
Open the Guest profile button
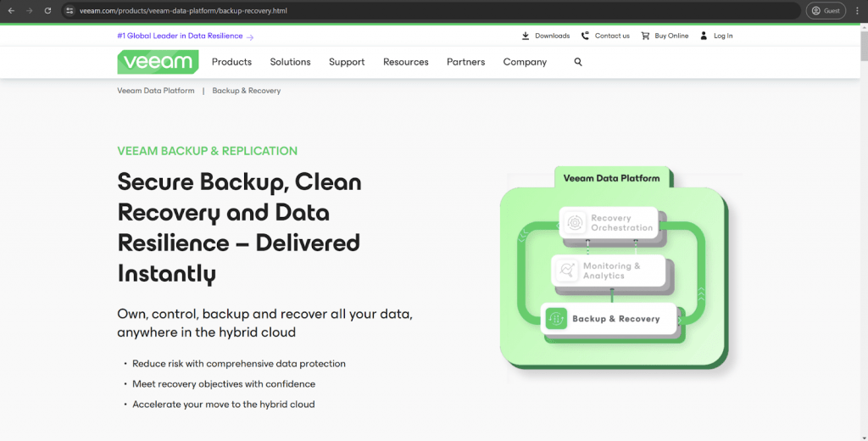click(x=826, y=11)
